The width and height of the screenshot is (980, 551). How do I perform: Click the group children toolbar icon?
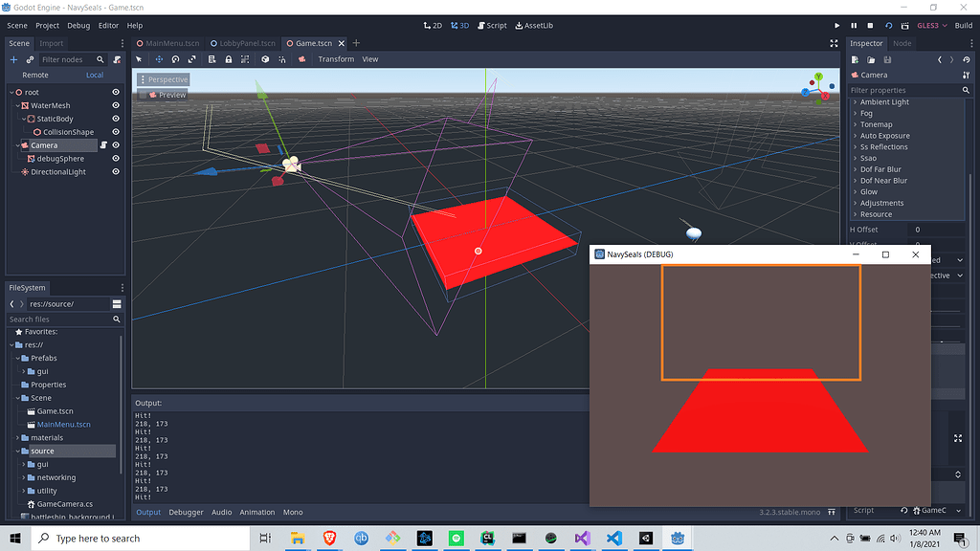(x=245, y=59)
